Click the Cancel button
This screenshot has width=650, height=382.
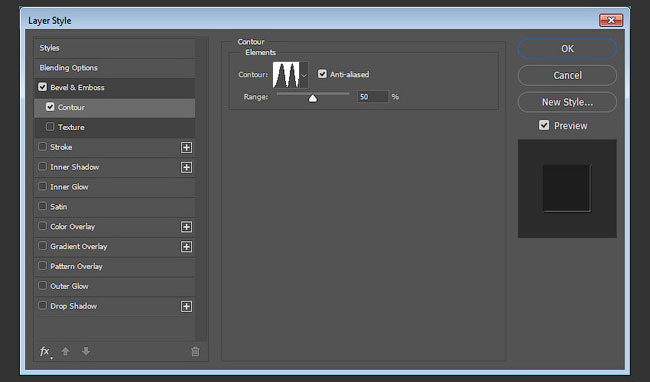click(x=567, y=75)
